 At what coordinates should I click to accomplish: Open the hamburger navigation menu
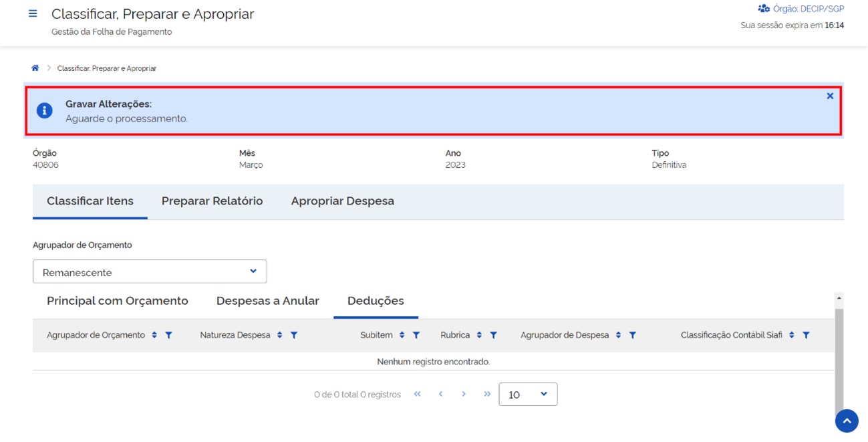[33, 14]
